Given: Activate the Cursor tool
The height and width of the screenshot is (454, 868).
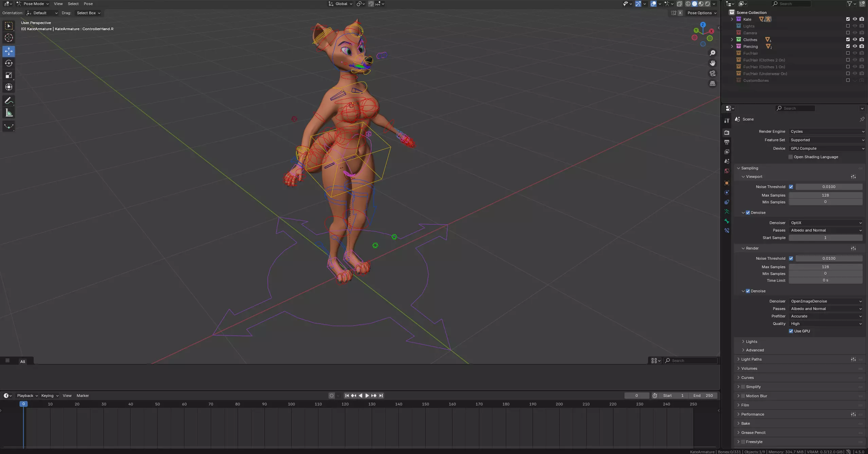Looking at the screenshot, I should click(9, 38).
